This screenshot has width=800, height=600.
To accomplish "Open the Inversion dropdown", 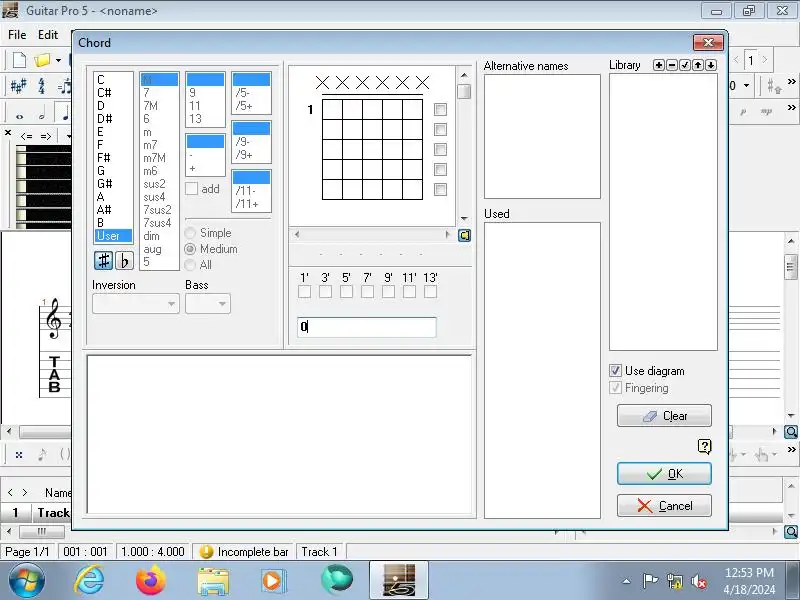I will click(x=136, y=304).
